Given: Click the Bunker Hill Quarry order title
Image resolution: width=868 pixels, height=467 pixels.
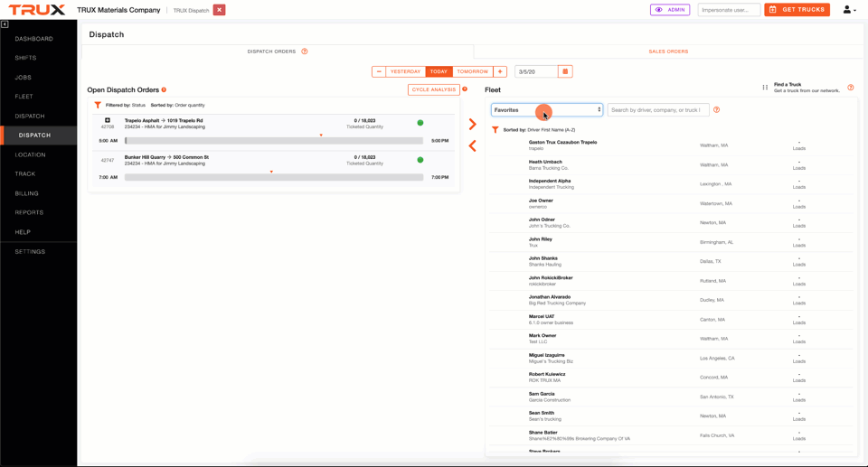Looking at the screenshot, I should (x=166, y=157).
